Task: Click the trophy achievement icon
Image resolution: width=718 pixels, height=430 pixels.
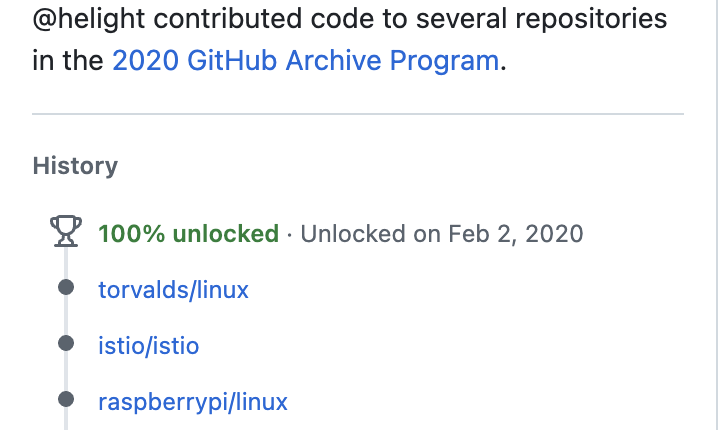Action: [x=66, y=233]
